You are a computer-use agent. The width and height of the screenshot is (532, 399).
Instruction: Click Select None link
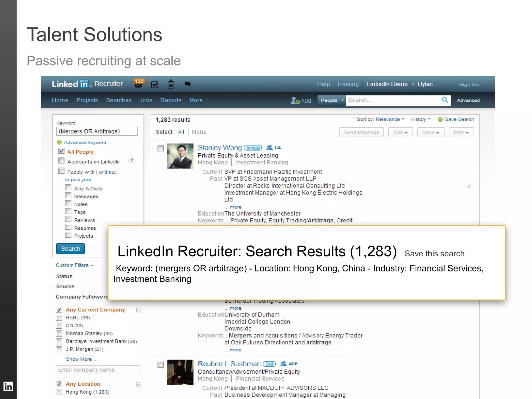tap(199, 132)
